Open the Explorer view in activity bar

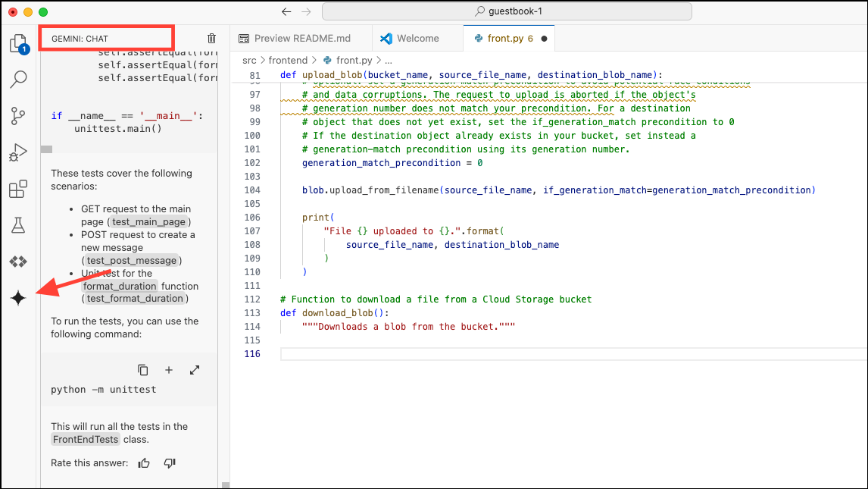(x=18, y=43)
